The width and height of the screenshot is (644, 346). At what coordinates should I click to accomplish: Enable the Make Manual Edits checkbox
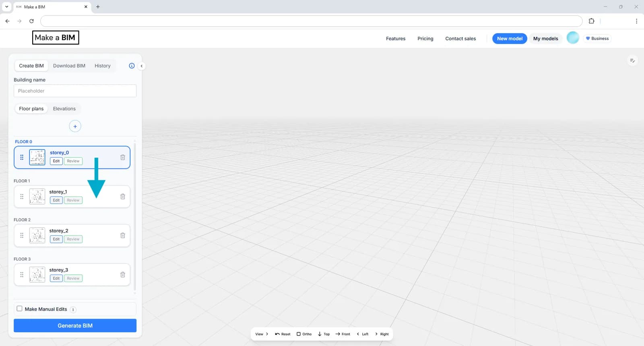pos(19,309)
